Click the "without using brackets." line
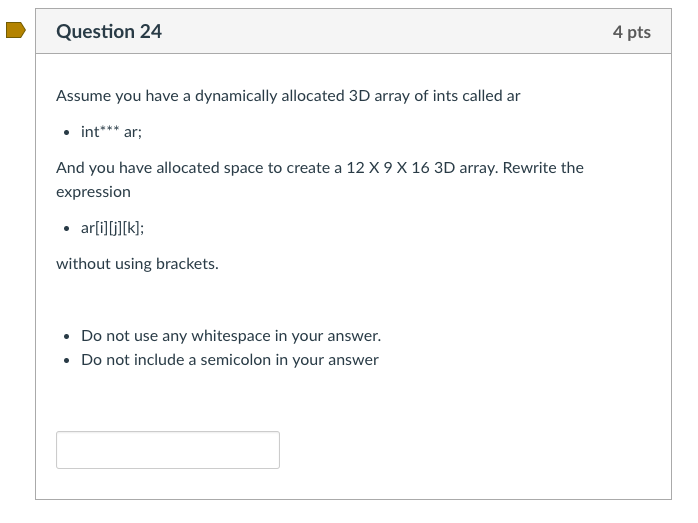The width and height of the screenshot is (698, 523). pos(137,264)
